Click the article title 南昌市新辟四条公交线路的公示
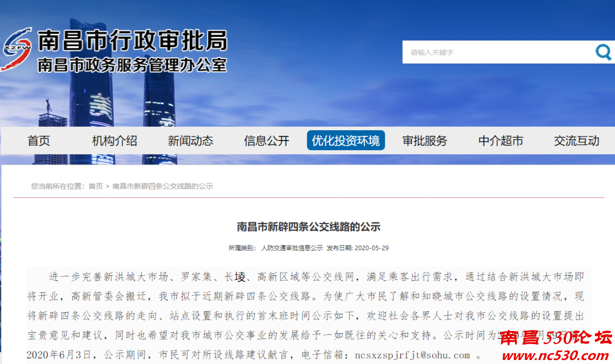 tap(307, 226)
